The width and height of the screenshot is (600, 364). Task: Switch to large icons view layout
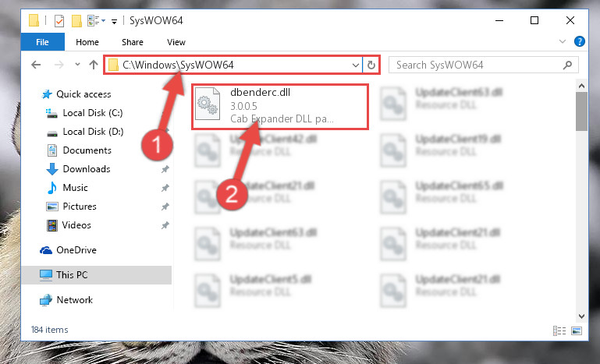point(577,330)
